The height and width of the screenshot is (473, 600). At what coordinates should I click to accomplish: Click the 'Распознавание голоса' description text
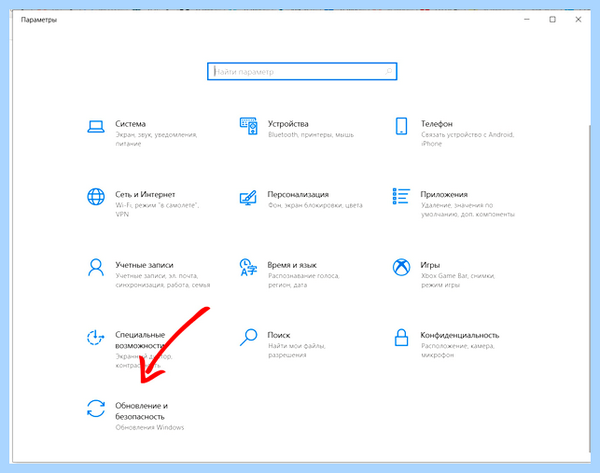coord(303,276)
